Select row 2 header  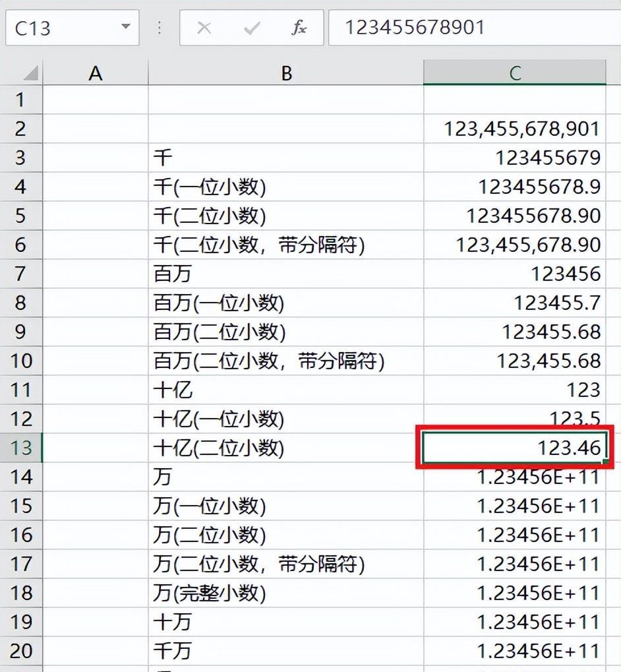[21, 129]
